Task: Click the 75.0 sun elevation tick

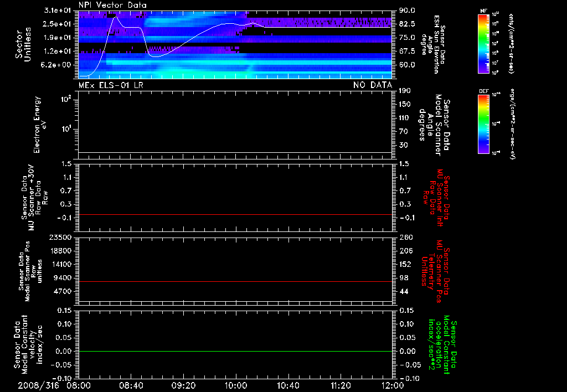Action: [x=407, y=38]
